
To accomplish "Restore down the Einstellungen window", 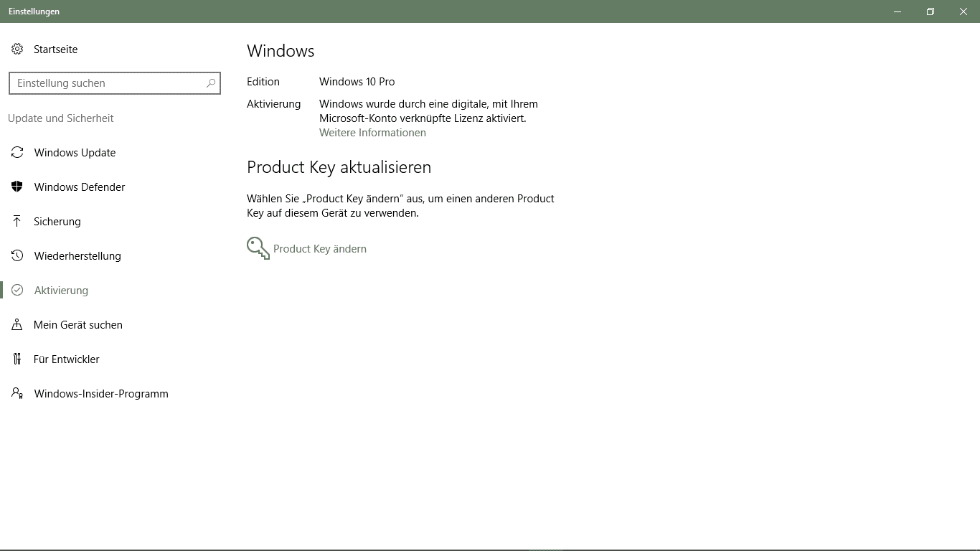I will (930, 11).
